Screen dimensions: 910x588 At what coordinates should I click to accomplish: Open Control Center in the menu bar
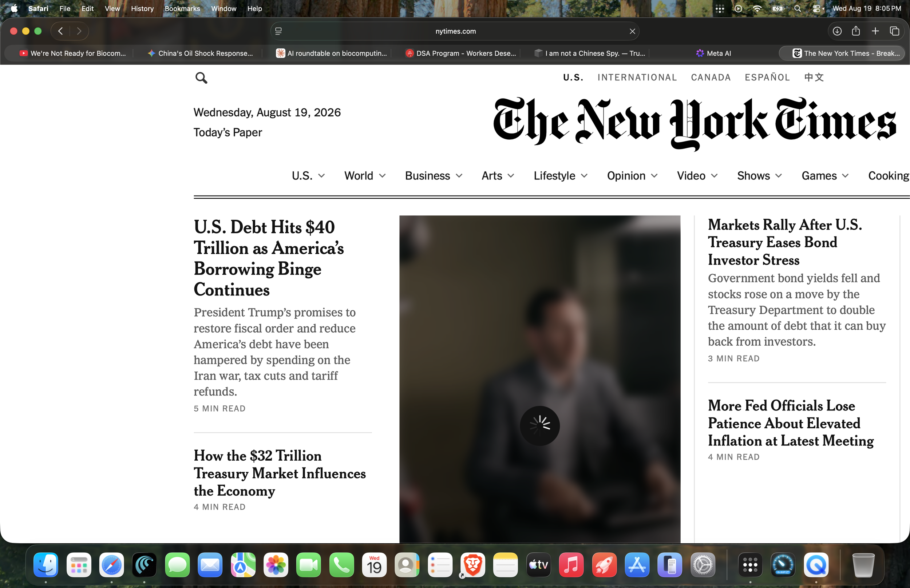(817, 8)
